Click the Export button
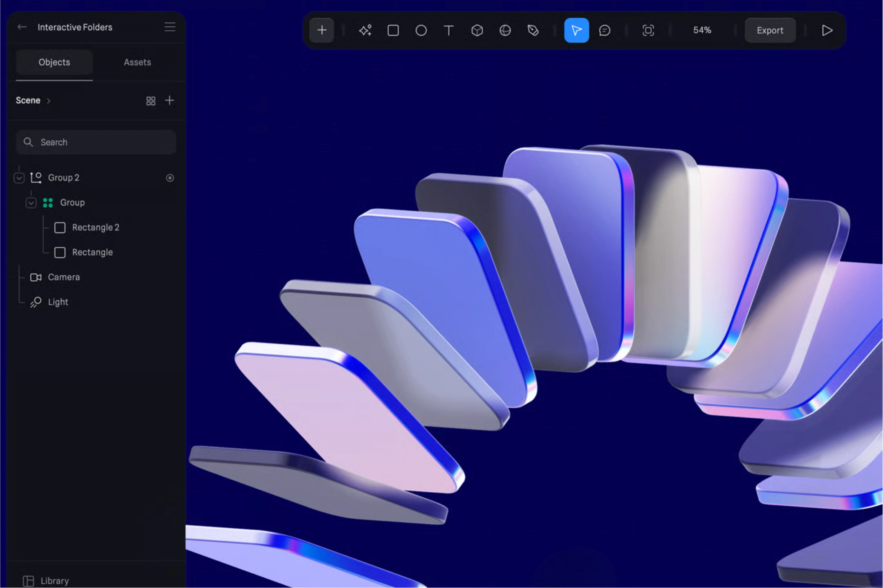 point(770,30)
